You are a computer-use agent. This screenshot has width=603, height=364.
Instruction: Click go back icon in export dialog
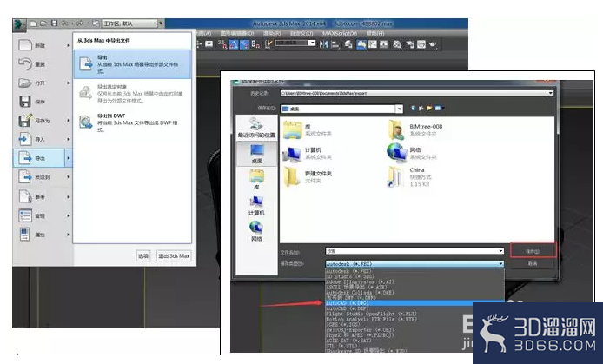click(414, 109)
